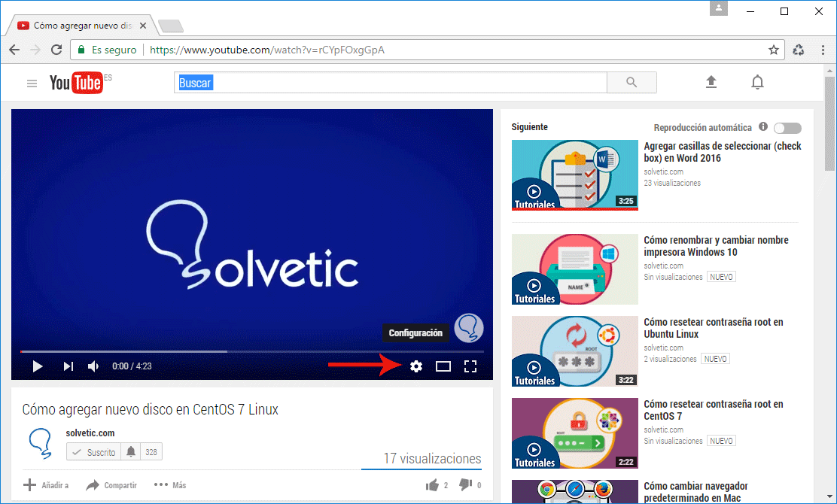
Task: Open Chrome three-dot menu
Action: pyautogui.click(x=823, y=50)
